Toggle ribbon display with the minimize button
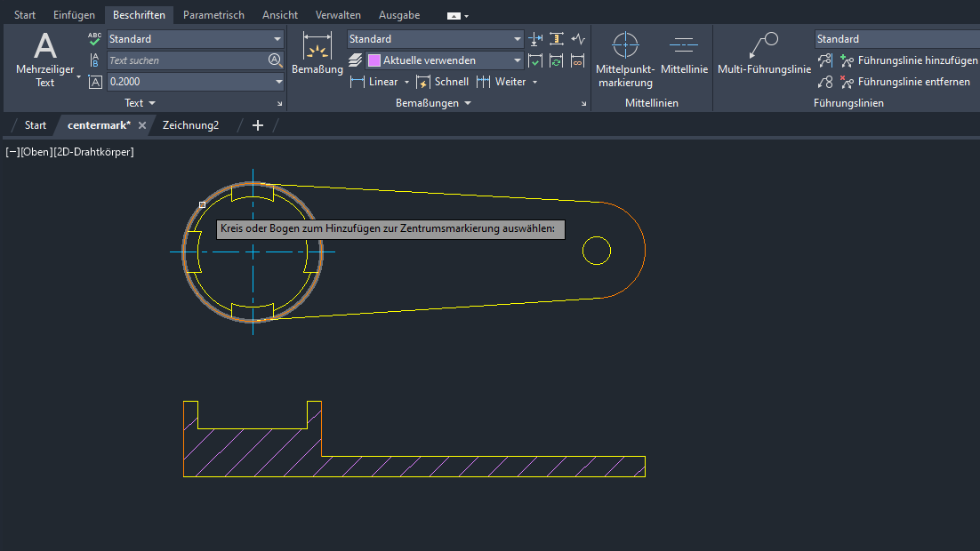The height and width of the screenshot is (551, 980). [x=455, y=15]
